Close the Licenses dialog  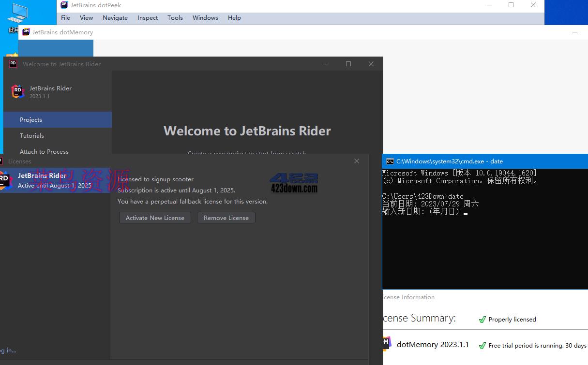357,161
